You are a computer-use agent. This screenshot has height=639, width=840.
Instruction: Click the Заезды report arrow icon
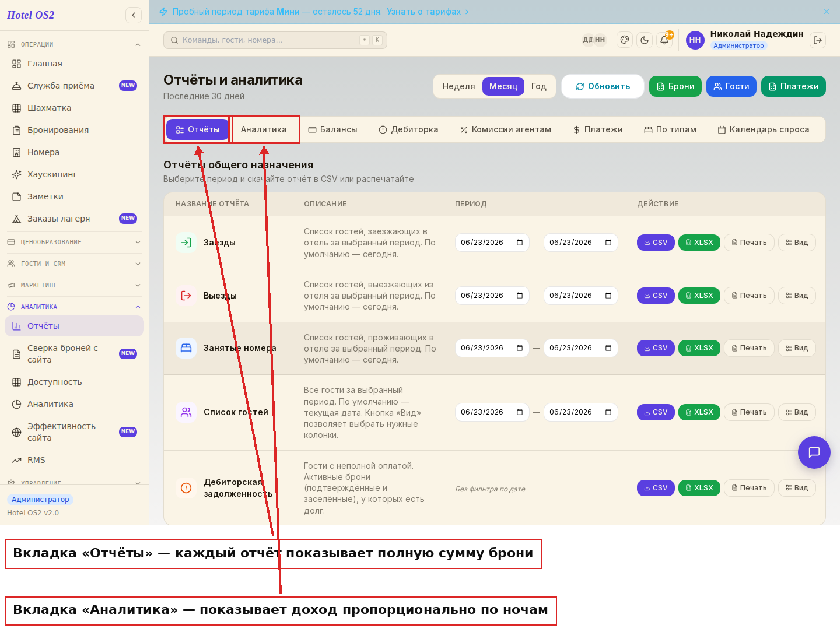pos(186,243)
